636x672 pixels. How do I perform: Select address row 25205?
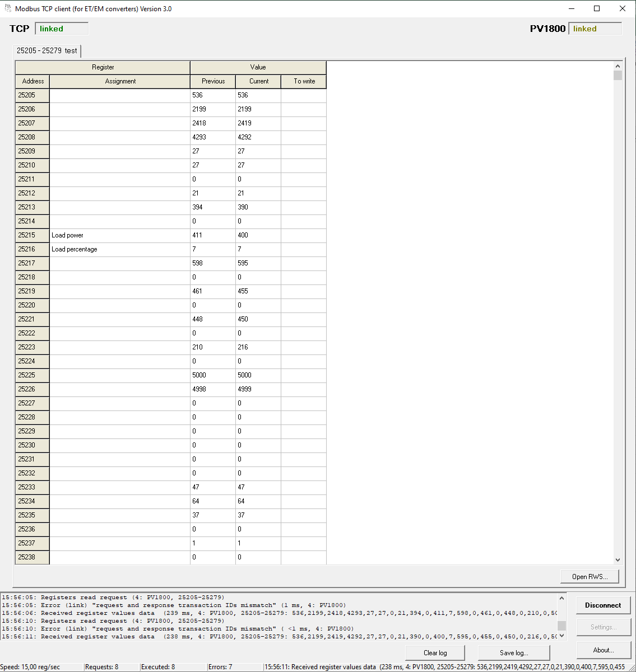[x=33, y=95]
